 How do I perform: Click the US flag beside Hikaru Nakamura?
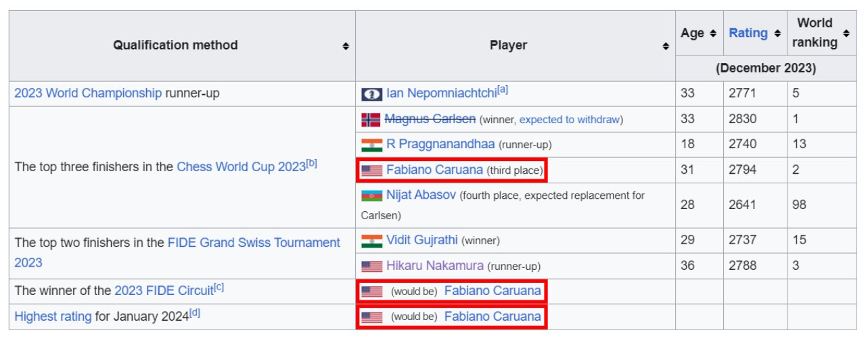(x=371, y=267)
